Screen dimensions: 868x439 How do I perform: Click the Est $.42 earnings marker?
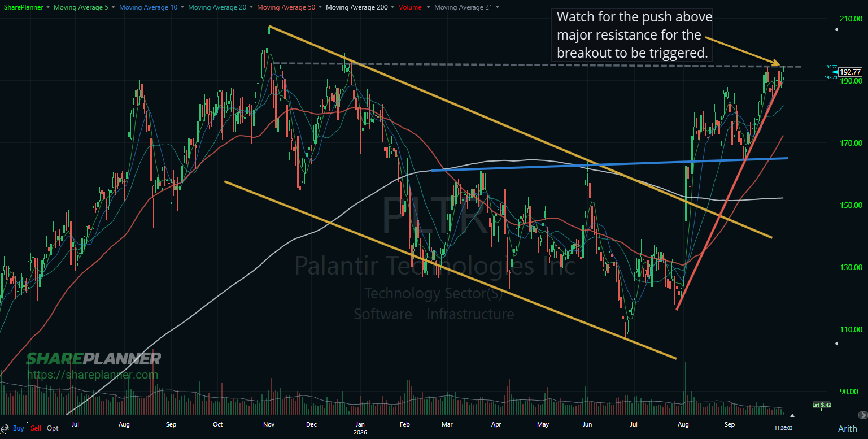tap(821, 405)
